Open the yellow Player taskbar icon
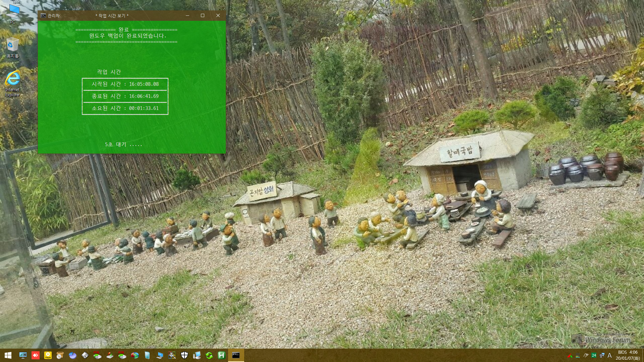The image size is (644, 362). point(48,355)
